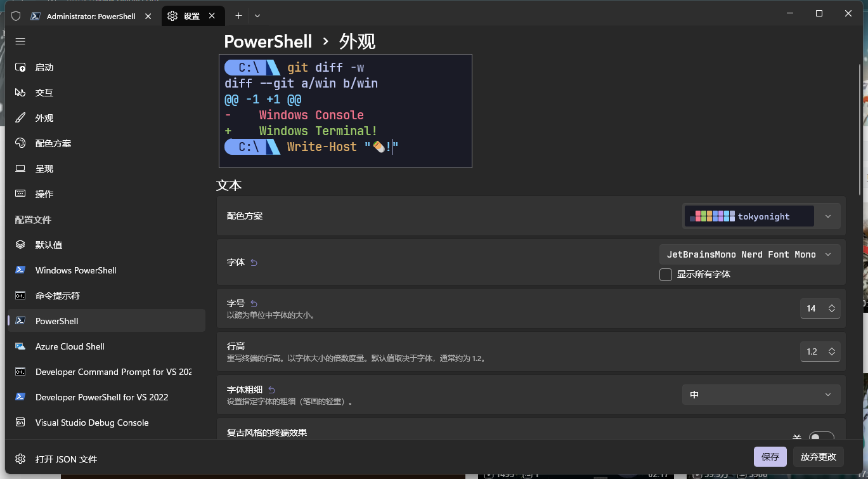The height and width of the screenshot is (479, 868).
Task: Open the Developer PowerShell for VS 2022 profile
Action: point(107,397)
